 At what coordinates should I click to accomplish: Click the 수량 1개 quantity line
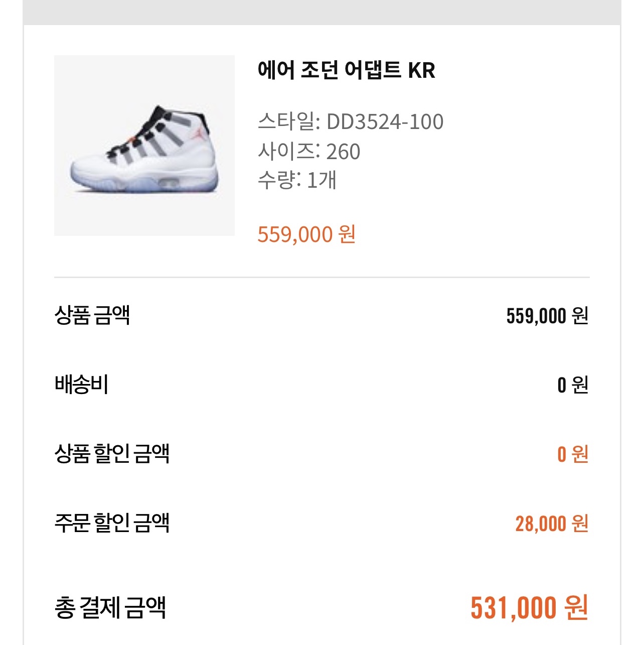click(297, 180)
